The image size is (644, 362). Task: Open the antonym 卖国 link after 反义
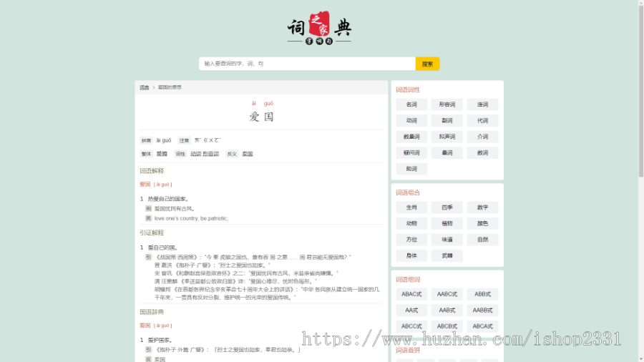pyautogui.click(x=248, y=154)
